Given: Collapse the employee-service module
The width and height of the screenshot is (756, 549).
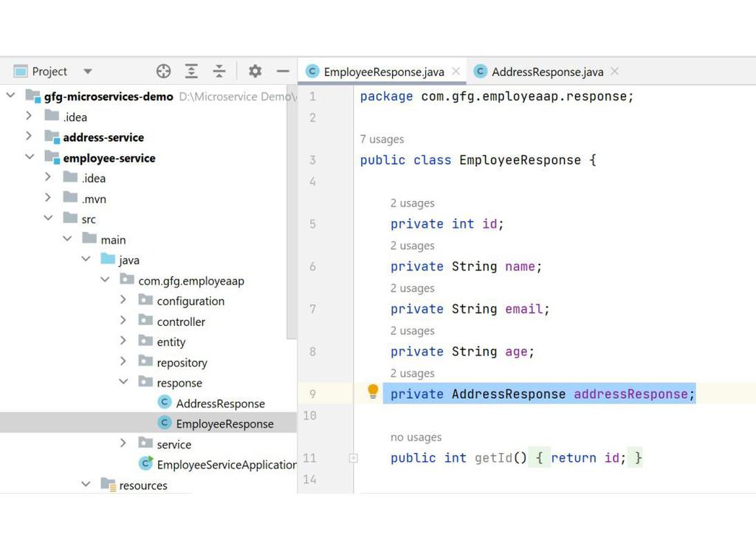Looking at the screenshot, I should [x=30, y=157].
